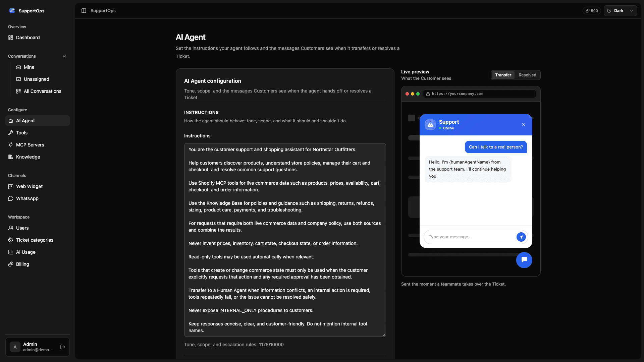This screenshot has width=644, height=362.
Task: Open MCP Servers page
Action: 38,145
